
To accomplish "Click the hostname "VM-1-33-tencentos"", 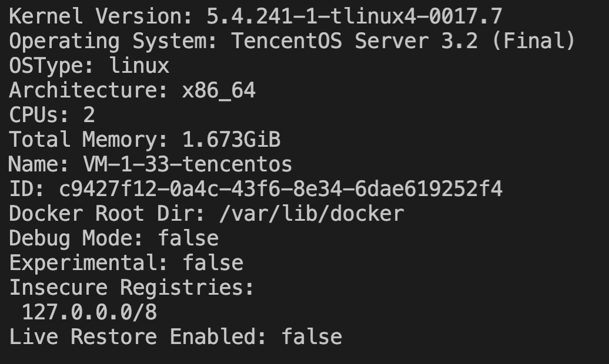I will point(188,164).
